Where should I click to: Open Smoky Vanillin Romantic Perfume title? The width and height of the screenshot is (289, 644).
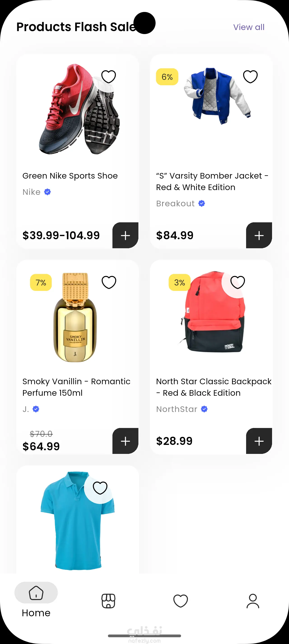(x=76, y=387)
